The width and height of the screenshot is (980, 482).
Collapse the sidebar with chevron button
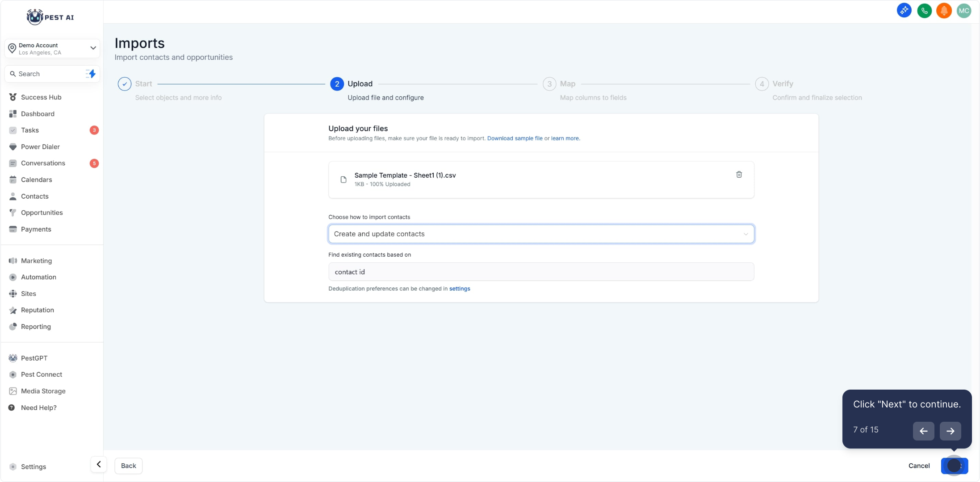[99, 465]
